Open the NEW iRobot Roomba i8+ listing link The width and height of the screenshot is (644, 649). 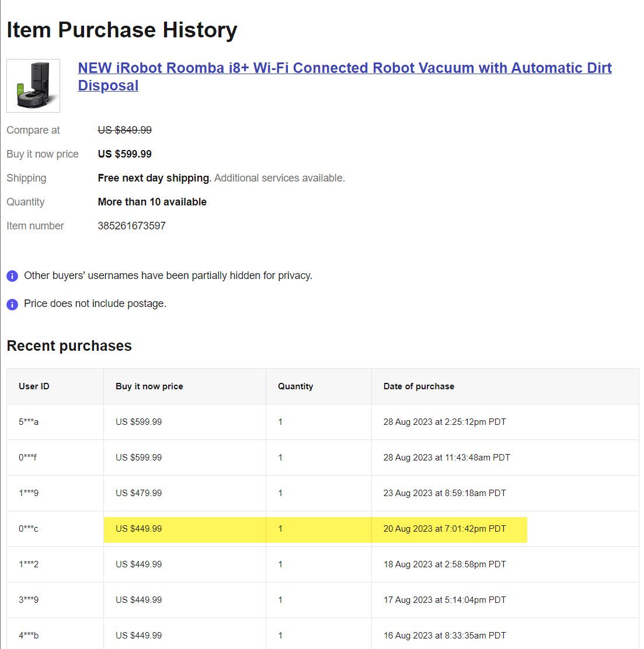(344, 68)
